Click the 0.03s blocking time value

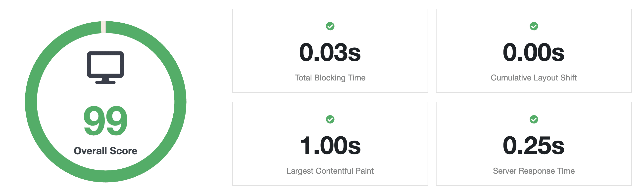(330, 52)
